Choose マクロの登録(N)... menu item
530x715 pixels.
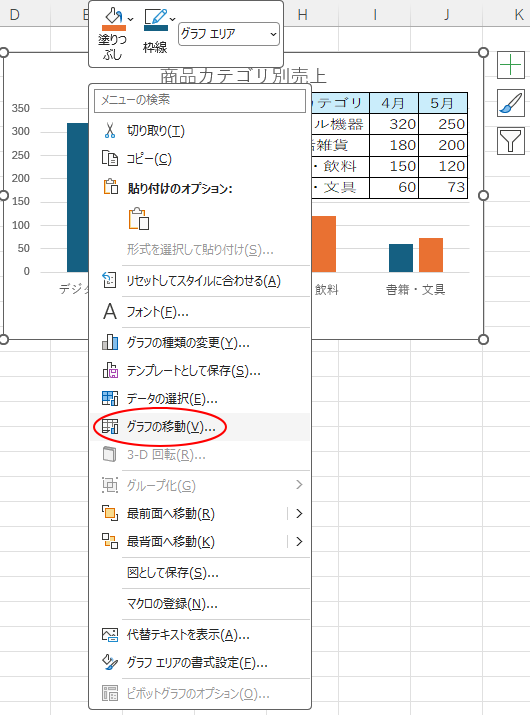click(x=200, y=604)
